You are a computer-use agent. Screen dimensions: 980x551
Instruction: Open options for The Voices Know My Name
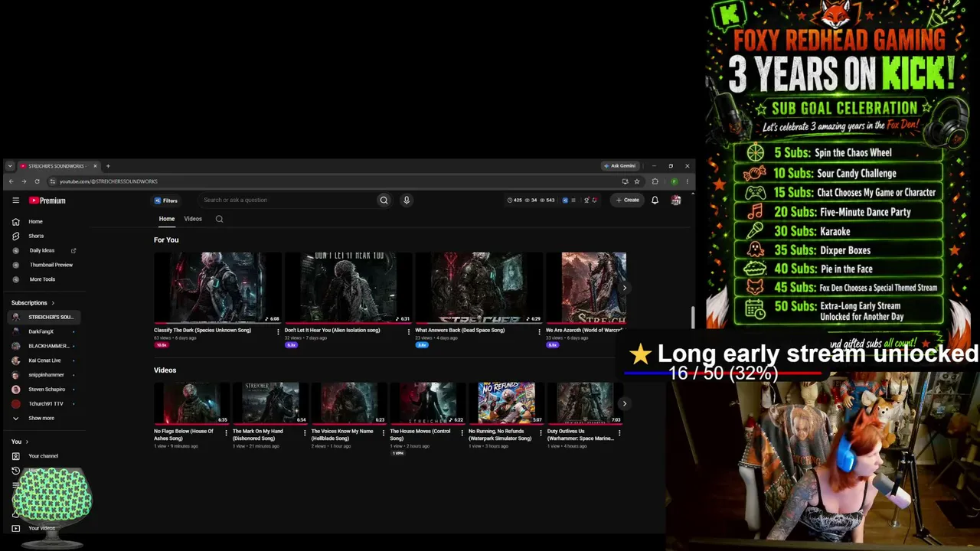pyautogui.click(x=384, y=432)
